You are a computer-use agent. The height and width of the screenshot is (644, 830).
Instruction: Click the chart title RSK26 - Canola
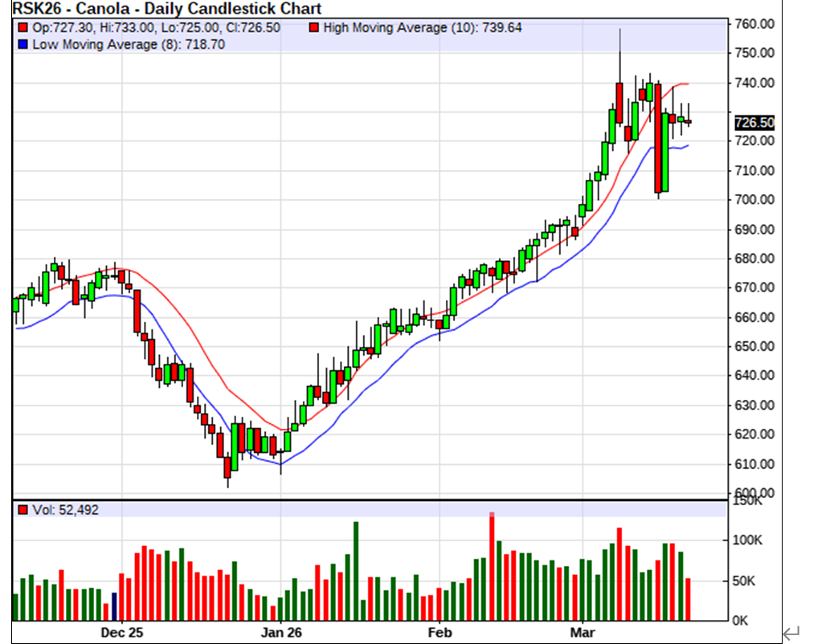[x=161, y=9]
